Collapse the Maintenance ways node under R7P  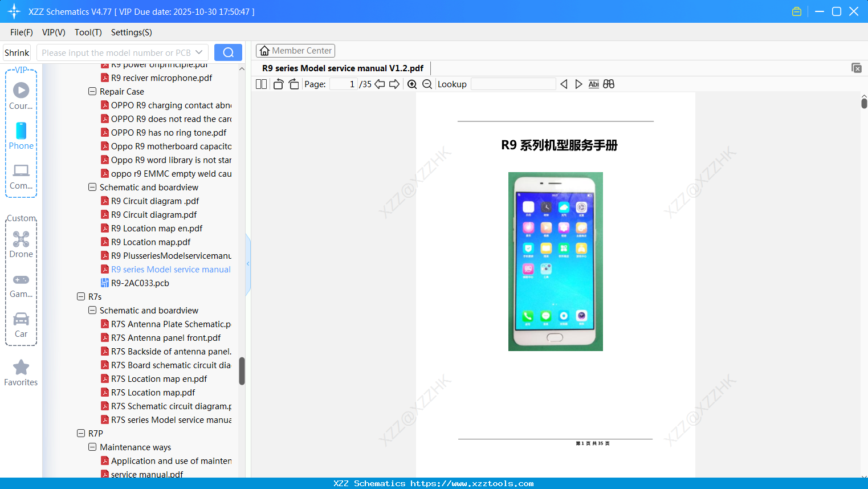[92, 447]
